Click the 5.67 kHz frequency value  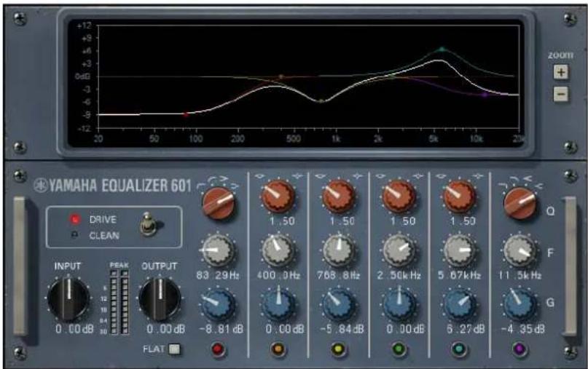coord(460,275)
